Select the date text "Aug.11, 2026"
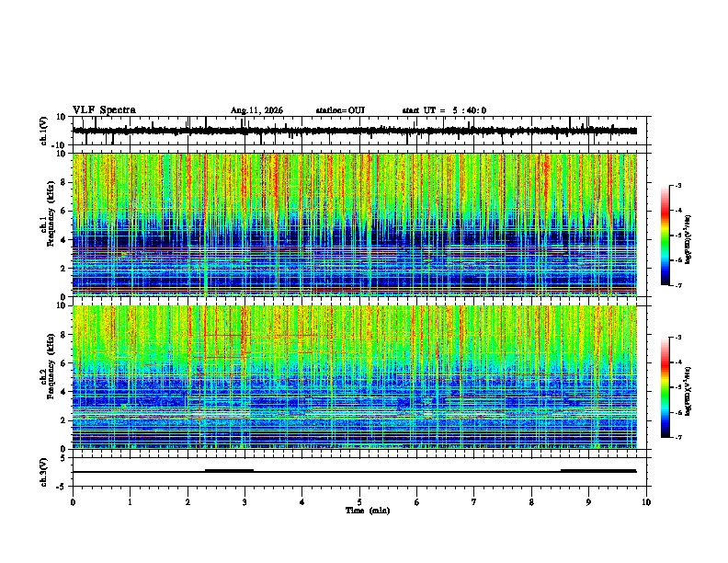The height and width of the screenshot is (563, 728). [256, 110]
